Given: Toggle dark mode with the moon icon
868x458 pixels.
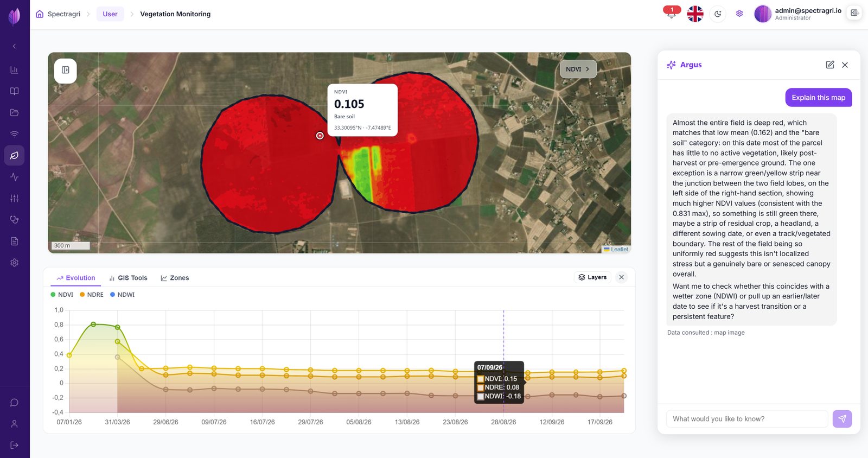Looking at the screenshot, I should point(718,14).
